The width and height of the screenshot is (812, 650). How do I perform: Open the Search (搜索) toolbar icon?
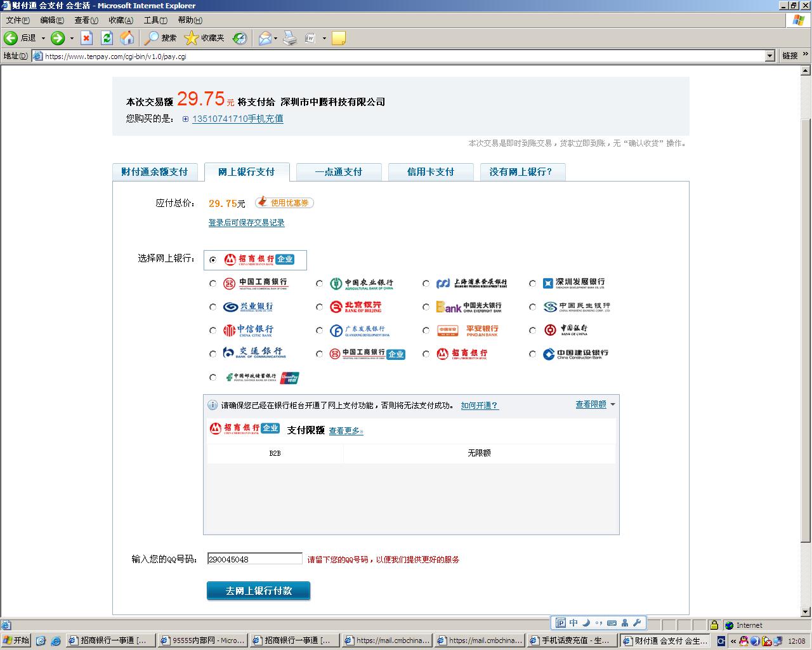[x=152, y=39]
